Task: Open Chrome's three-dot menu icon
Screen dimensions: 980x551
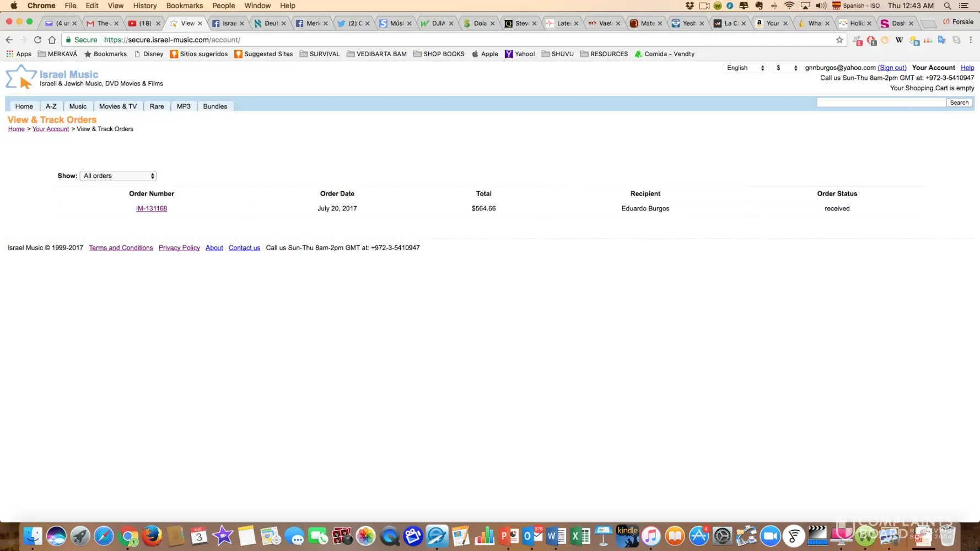Action: click(971, 40)
